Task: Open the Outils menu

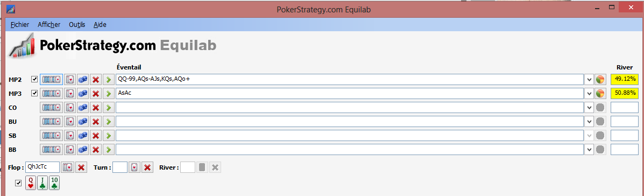Action: pos(77,25)
